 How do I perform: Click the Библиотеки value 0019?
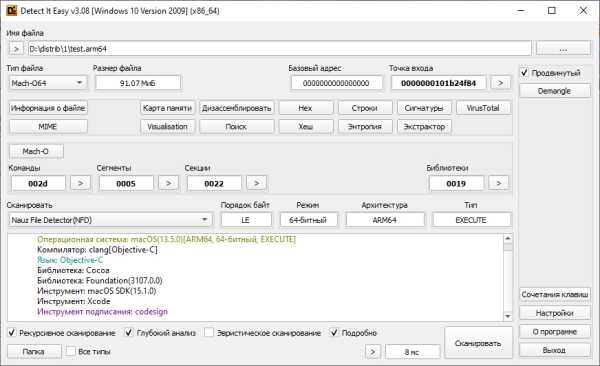point(456,183)
